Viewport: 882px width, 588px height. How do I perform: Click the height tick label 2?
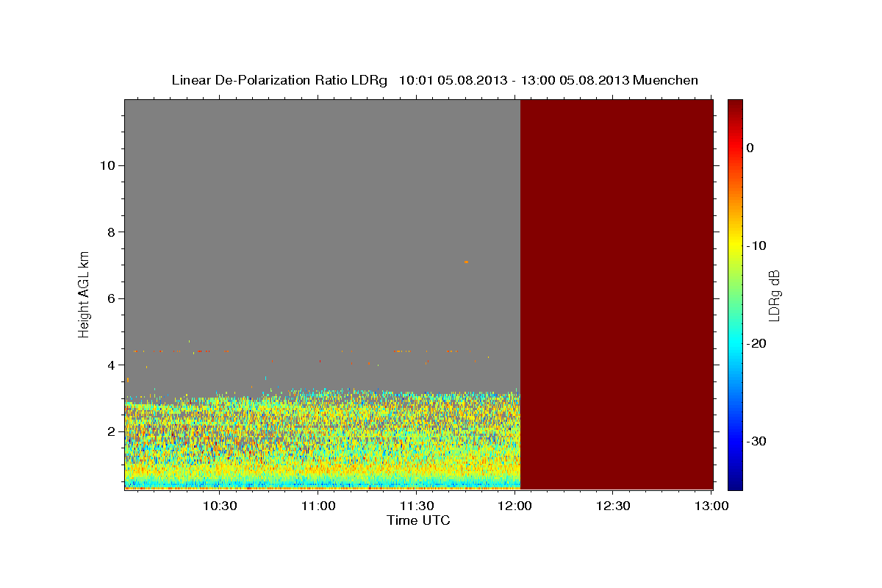point(110,431)
